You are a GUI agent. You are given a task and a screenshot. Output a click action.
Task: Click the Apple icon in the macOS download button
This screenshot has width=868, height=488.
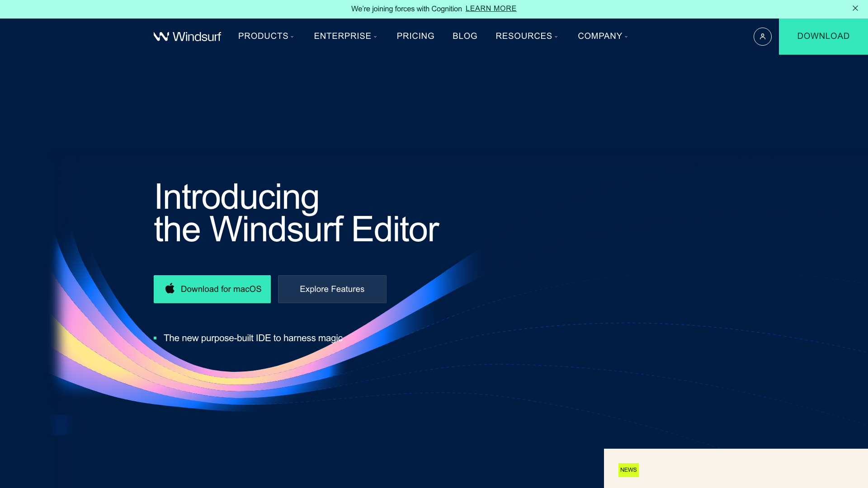coord(170,288)
